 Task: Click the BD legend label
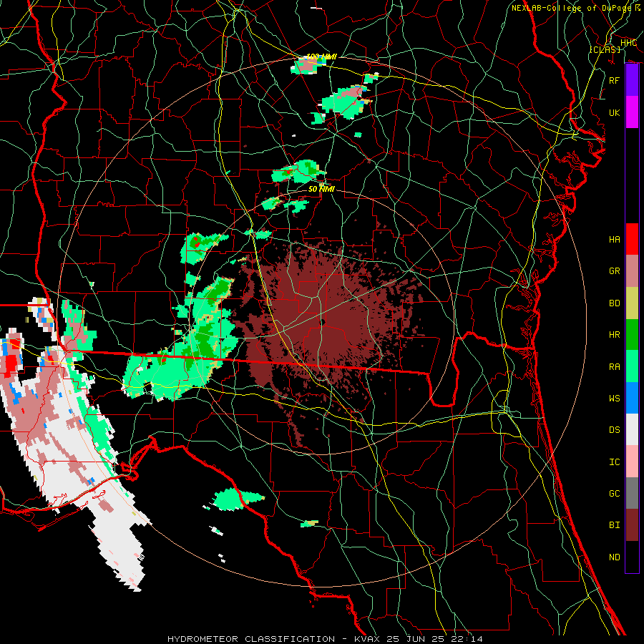tap(614, 303)
